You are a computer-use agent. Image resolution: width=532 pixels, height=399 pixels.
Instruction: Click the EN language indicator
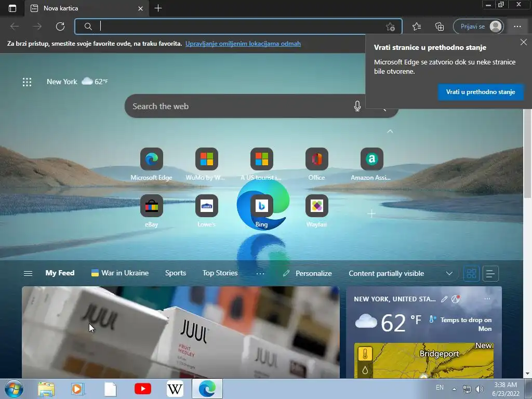[440, 388]
